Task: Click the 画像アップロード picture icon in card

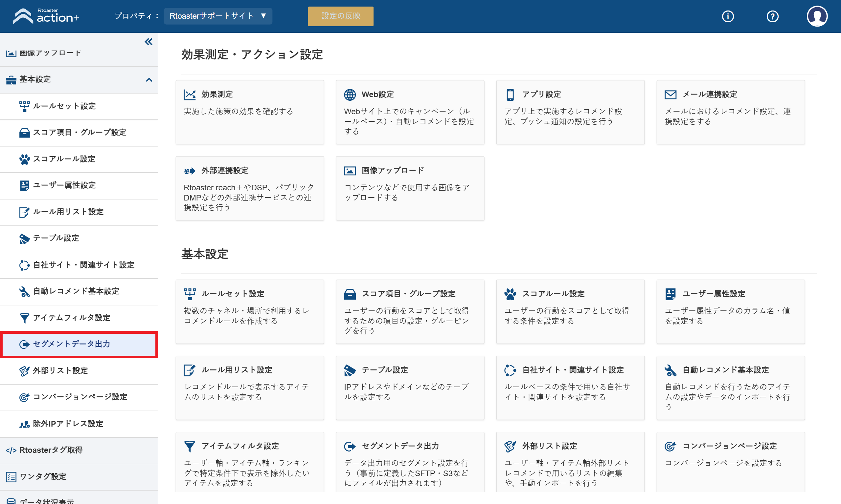Action: 350,171
